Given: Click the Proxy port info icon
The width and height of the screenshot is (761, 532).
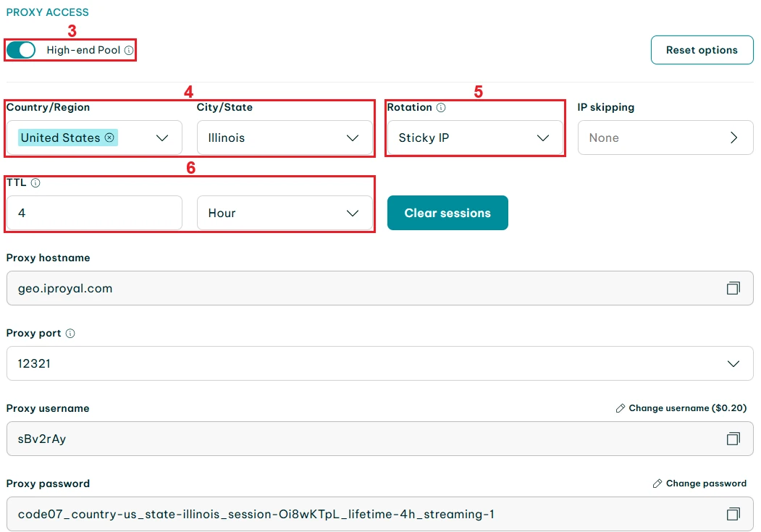Looking at the screenshot, I should pyautogui.click(x=70, y=334).
